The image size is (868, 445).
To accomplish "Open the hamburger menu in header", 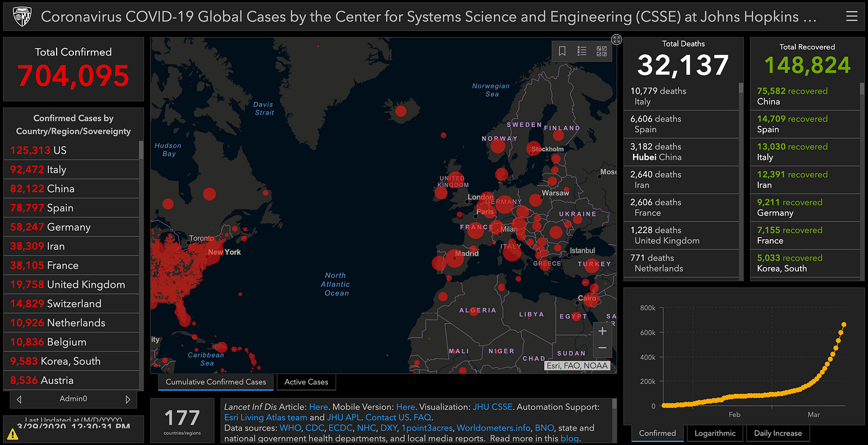I will coord(851,16).
